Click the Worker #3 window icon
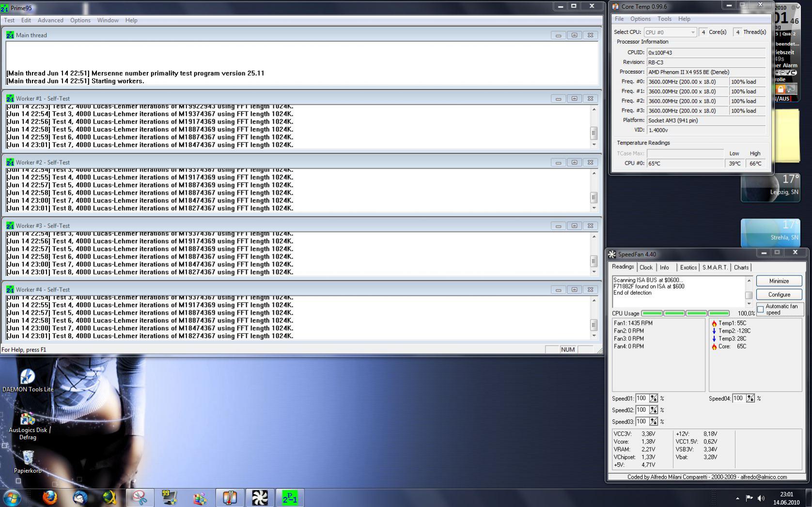Screen dimensions: 812x507 [10, 226]
